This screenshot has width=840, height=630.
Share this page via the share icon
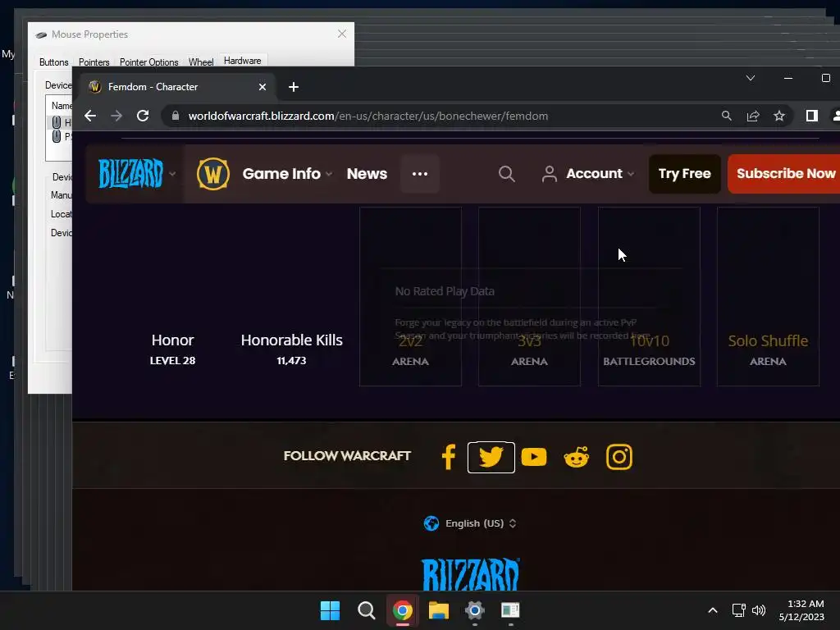753,116
